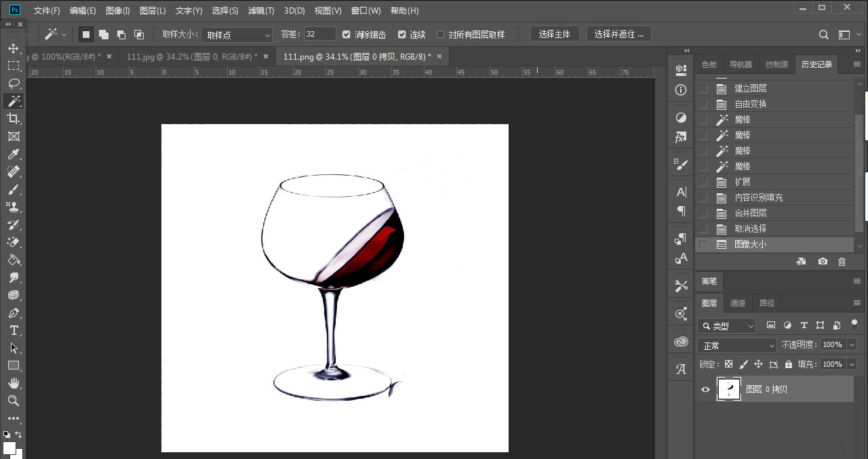Toggle lock all padlock icon
Image resolution: width=868 pixels, height=459 pixels.
[788, 364]
